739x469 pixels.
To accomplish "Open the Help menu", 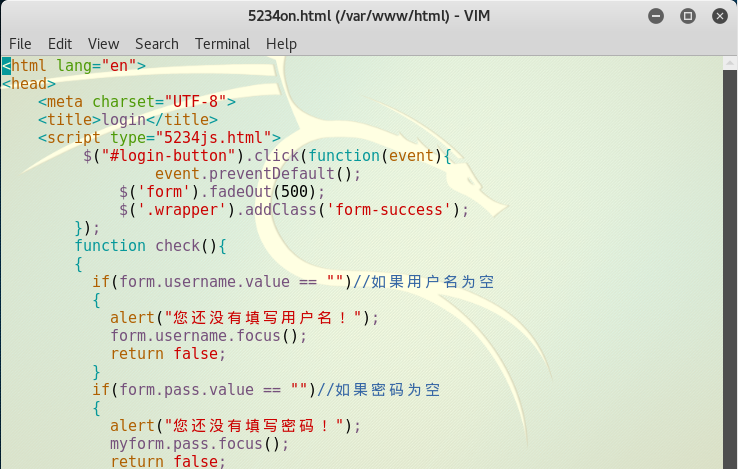I will point(281,44).
